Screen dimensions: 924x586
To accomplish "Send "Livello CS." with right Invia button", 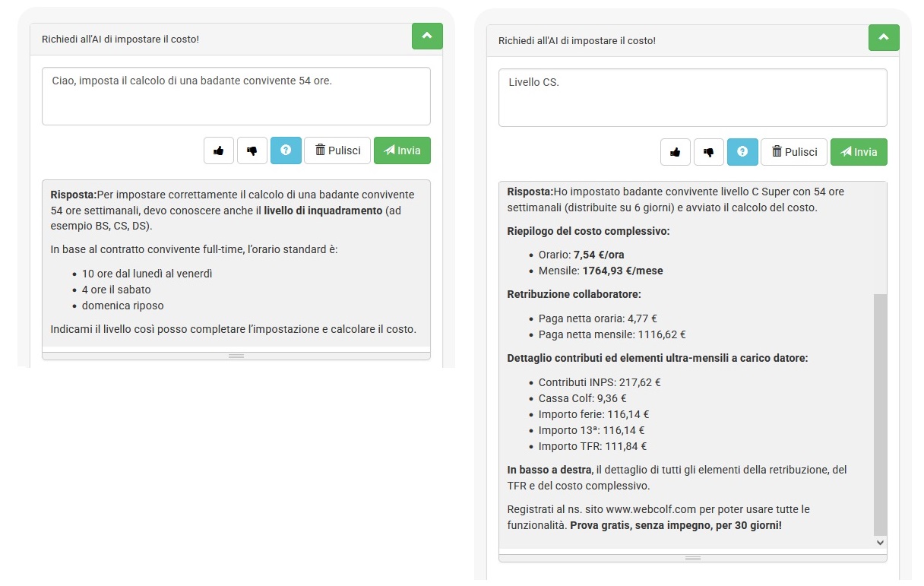I will click(x=859, y=152).
